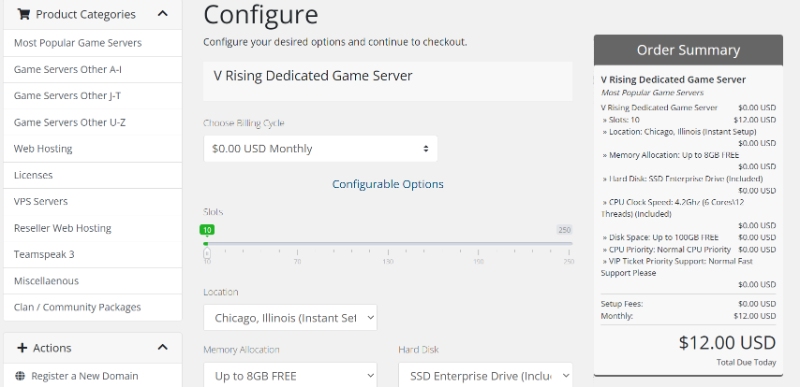Click the shopping cart icon beside Product Categories
800x387 pixels.
(x=23, y=14)
